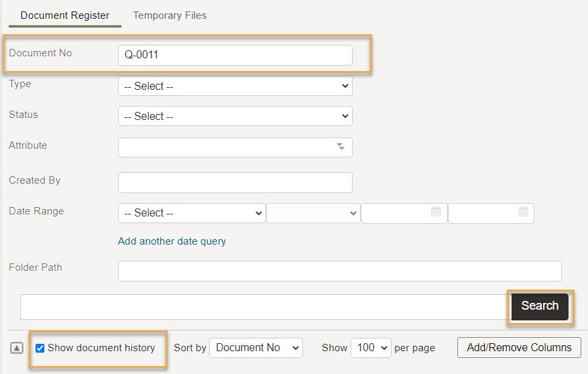Open the second Date Range condition dropdown

click(x=314, y=213)
